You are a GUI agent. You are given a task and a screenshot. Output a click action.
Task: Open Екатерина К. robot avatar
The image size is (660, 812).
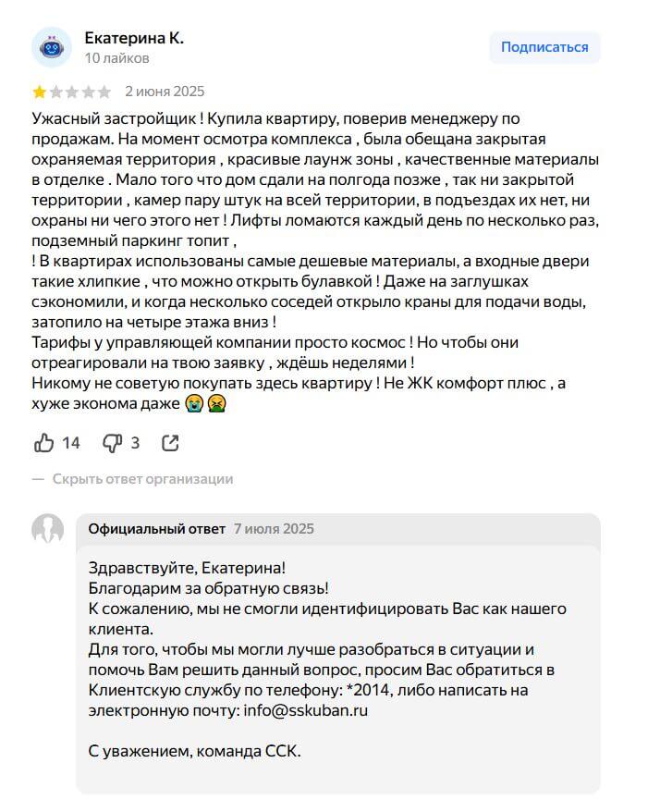[52, 48]
